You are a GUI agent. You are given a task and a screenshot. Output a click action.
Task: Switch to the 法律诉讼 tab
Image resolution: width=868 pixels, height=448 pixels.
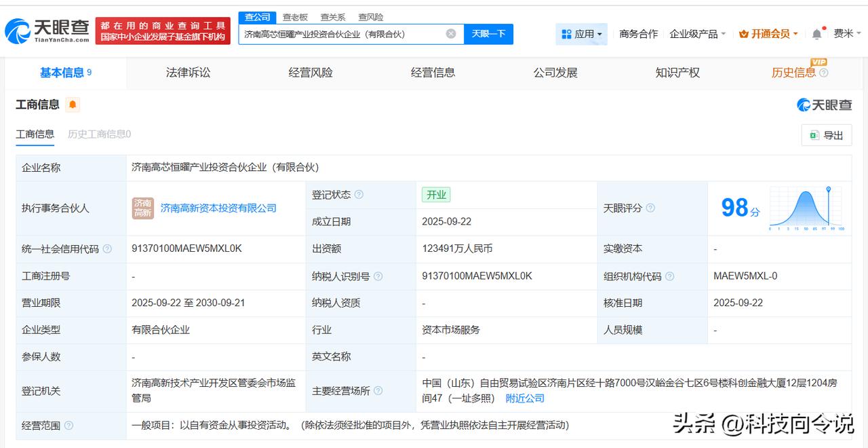[x=188, y=73]
